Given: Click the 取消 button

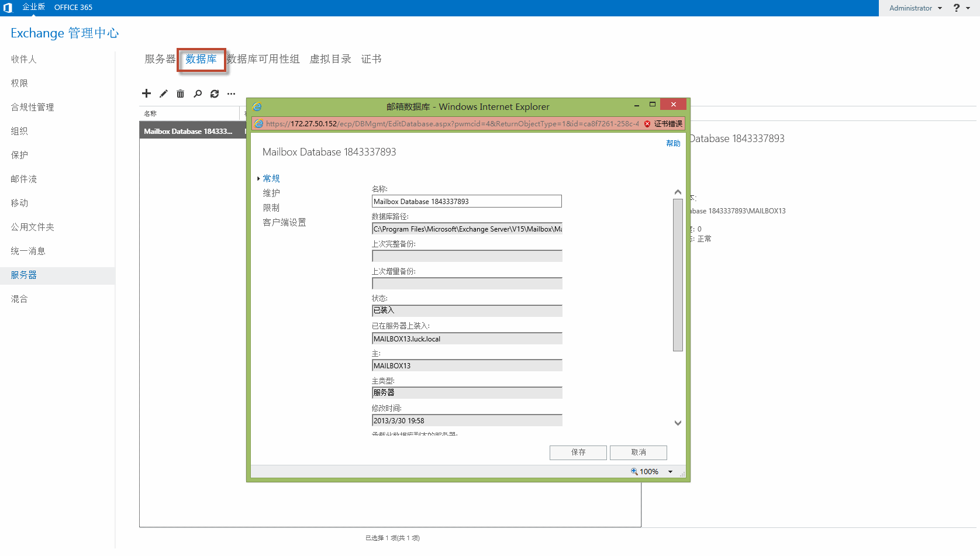Looking at the screenshot, I should pos(639,453).
